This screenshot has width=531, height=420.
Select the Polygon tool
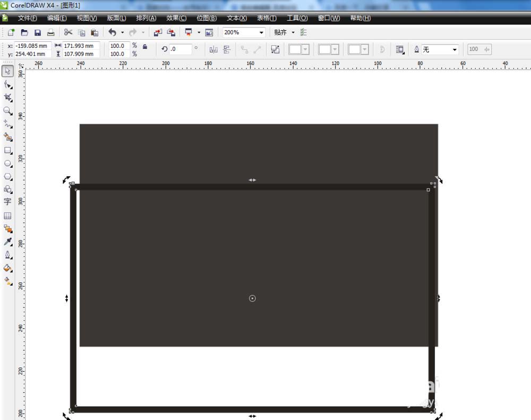tap(8, 177)
